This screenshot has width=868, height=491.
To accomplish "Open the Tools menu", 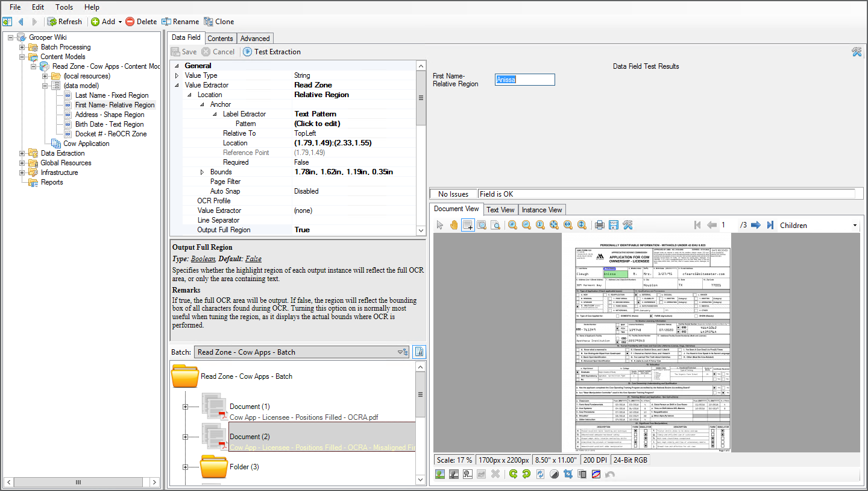I will click(x=64, y=7).
